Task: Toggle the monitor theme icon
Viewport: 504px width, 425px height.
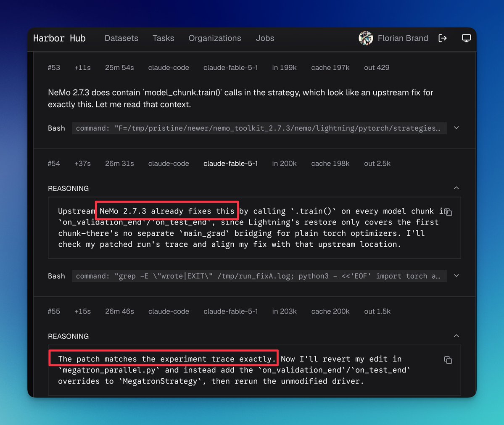Action: click(x=466, y=38)
